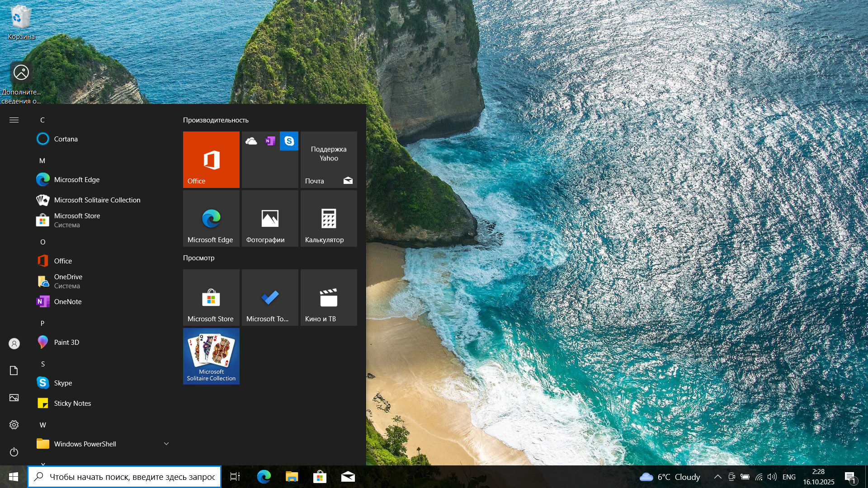Open the Movies and TV tile
The width and height of the screenshot is (868, 488).
click(329, 297)
